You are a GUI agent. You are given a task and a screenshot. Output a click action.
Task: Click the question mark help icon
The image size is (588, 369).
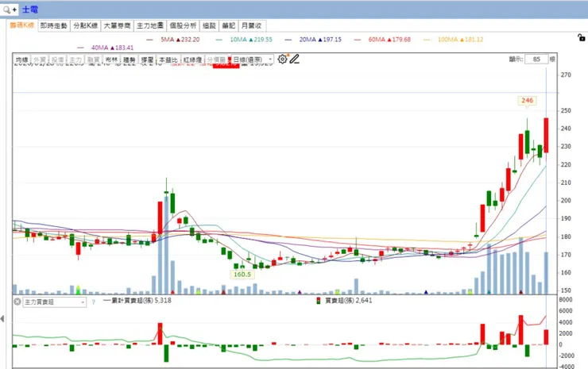pos(94,302)
